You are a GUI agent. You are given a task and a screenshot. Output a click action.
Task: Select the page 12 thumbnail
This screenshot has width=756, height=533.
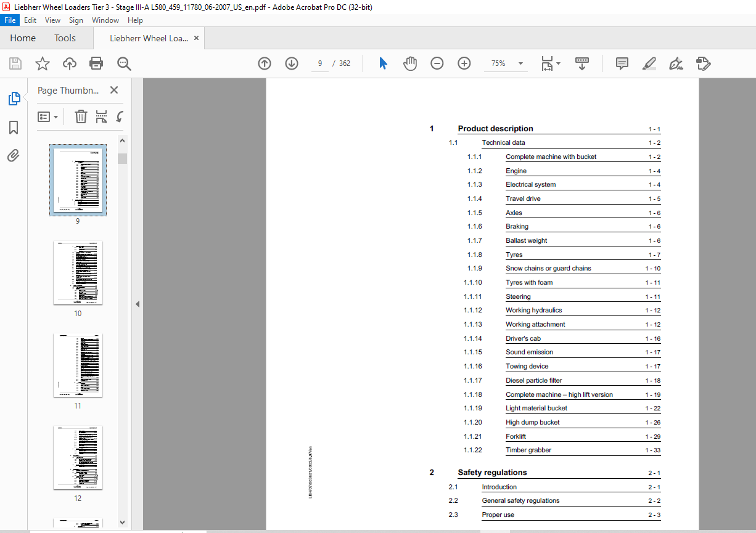tap(78, 457)
